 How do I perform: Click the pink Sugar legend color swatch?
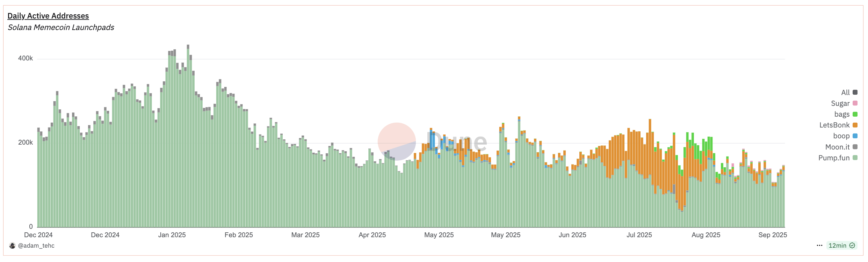click(x=855, y=103)
